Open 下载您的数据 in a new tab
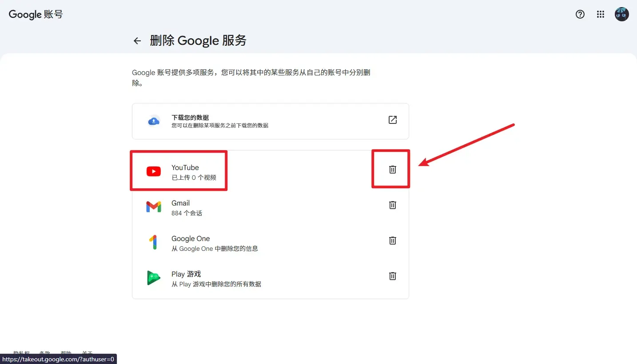 pyautogui.click(x=392, y=119)
